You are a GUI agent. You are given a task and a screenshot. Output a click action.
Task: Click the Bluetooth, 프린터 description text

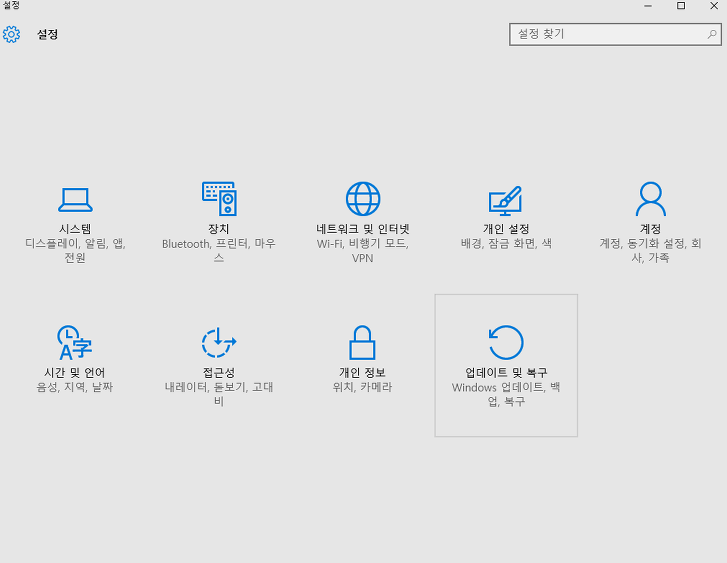[219, 250]
